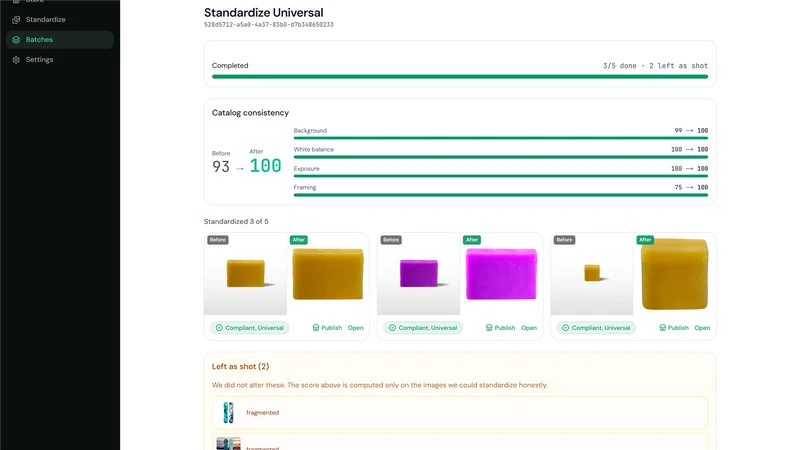Click Compliant, Universal badge on cube card
This screenshot has width=800, height=450.
pos(596,328)
